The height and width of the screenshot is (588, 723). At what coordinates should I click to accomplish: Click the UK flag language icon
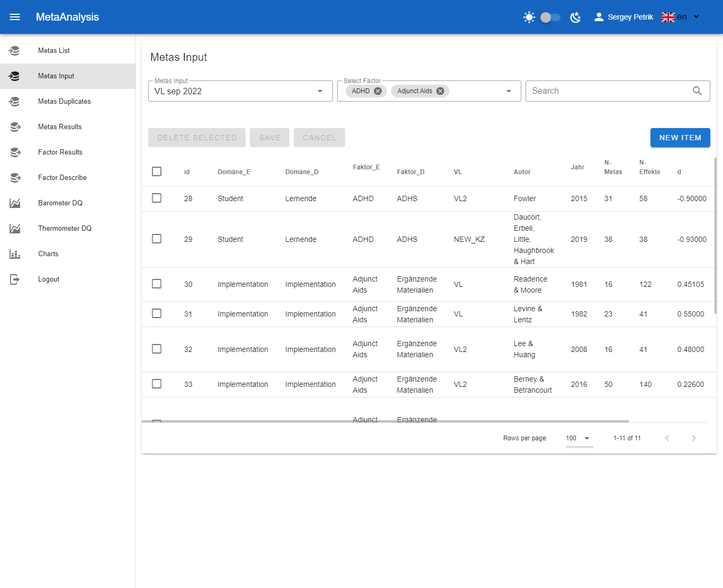[668, 17]
